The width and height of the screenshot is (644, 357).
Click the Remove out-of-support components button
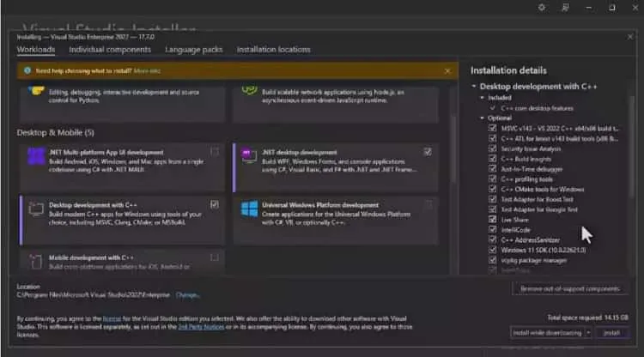[569, 289]
